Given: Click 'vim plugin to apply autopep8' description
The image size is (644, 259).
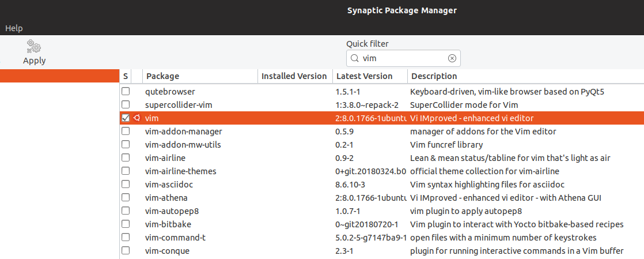Looking at the screenshot, I should [466, 211].
